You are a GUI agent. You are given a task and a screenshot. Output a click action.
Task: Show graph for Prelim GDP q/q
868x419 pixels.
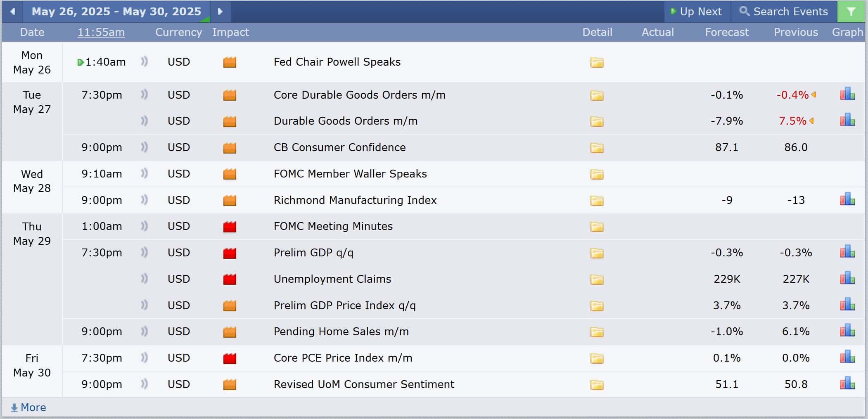(x=847, y=251)
